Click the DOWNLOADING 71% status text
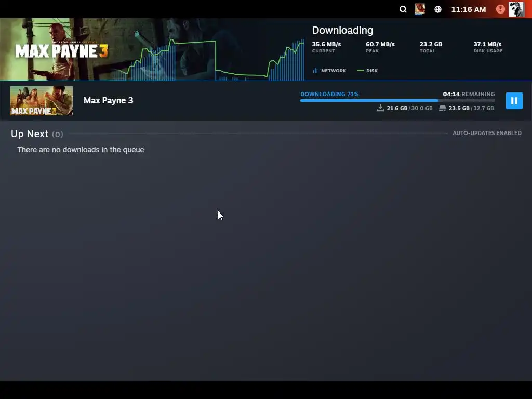The height and width of the screenshot is (399, 532). pyautogui.click(x=329, y=94)
